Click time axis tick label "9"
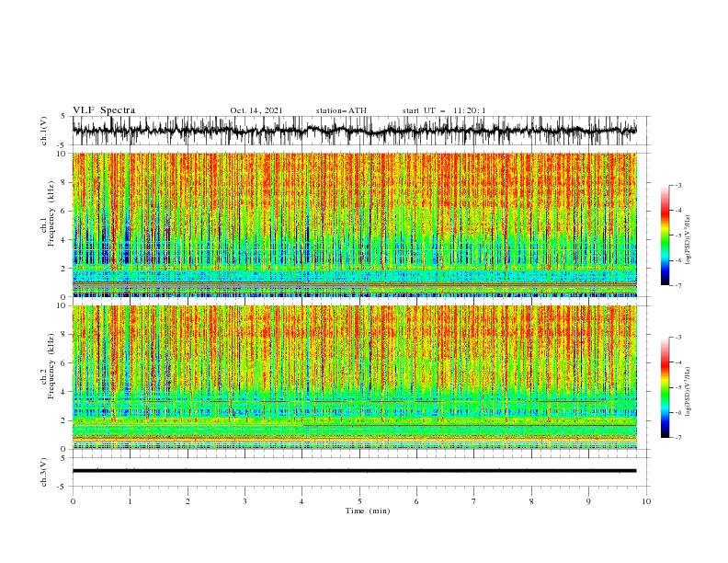The width and height of the screenshot is (728, 563). pyautogui.click(x=588, y=501)
